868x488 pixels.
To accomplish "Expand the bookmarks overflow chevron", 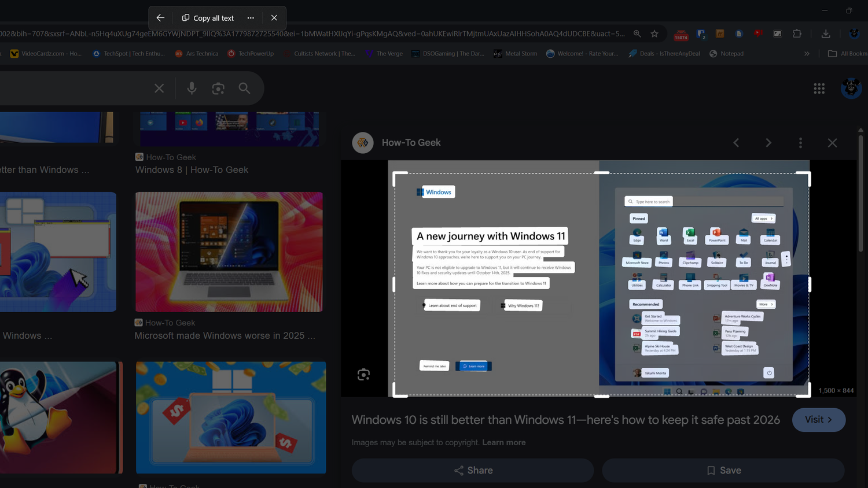I will pyautogui.click(x=807, y=53).
